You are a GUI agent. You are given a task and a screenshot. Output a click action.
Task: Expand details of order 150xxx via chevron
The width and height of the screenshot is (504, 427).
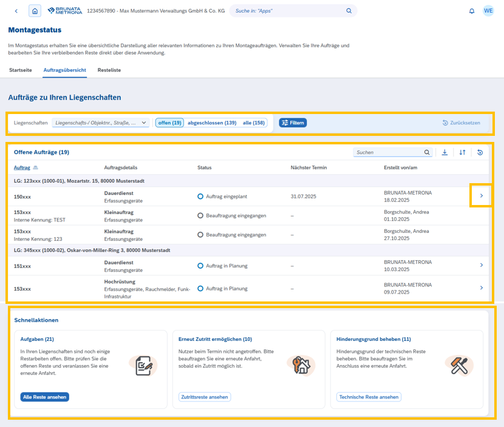[x=482, y=196]
